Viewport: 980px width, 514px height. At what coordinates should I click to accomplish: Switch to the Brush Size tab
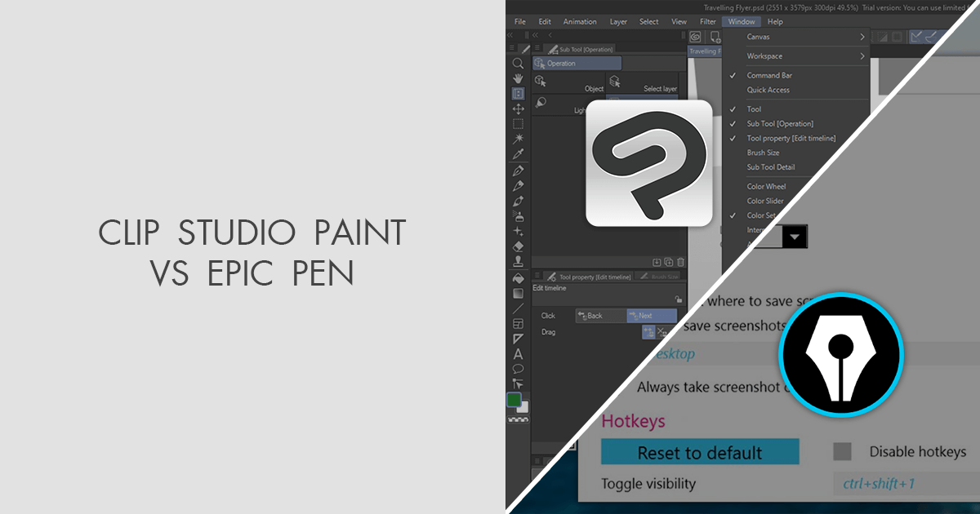[665, 277]
